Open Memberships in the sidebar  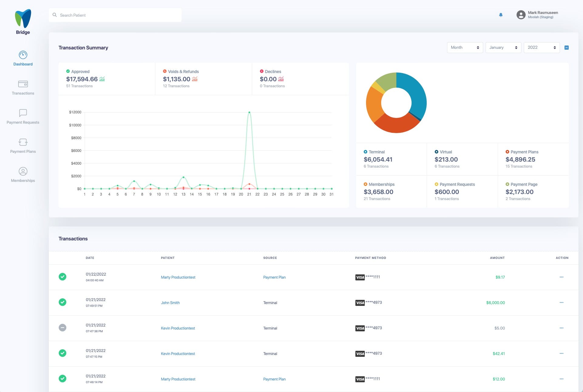point(23,171)
